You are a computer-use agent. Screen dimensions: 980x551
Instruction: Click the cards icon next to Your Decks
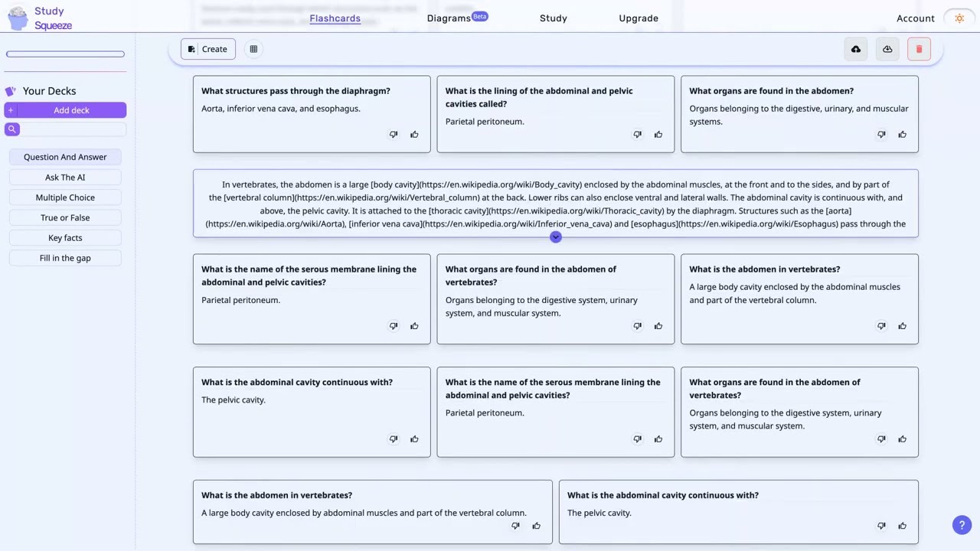(x=11, y=90)
